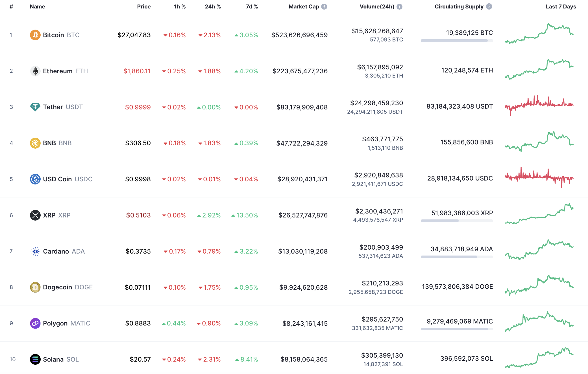
Task: Click the Bitcoin BTC coin icon
Action: click(x=35, y=35)
